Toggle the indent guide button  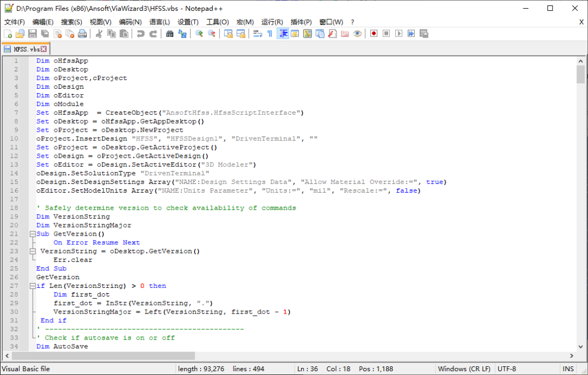283,34
